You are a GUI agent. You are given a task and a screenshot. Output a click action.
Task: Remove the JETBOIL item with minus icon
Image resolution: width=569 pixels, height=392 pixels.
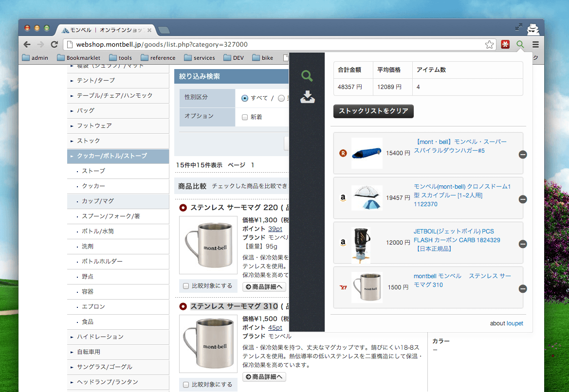point(523,244)
